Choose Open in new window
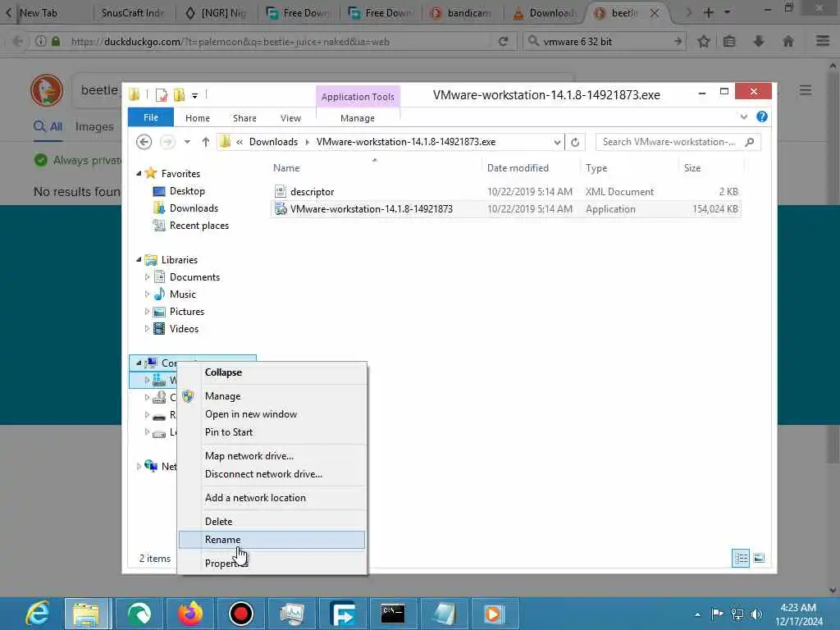 [272, 414]
